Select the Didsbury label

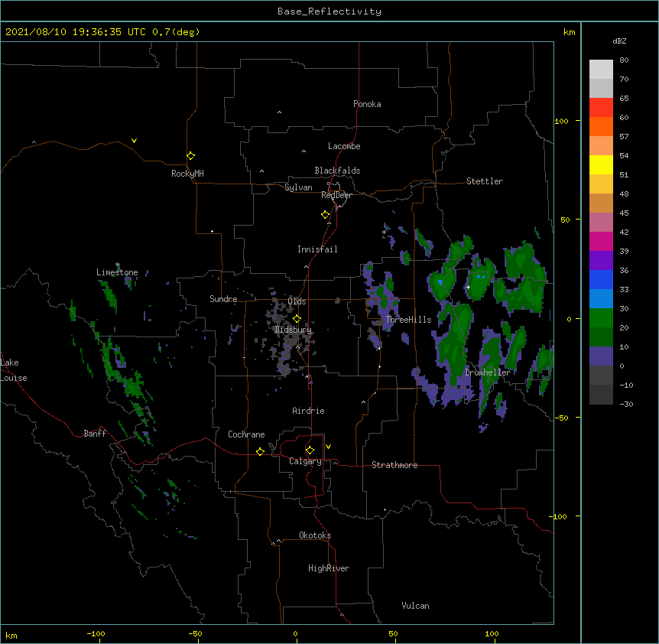pyautogui.click(x=293, y=330)
